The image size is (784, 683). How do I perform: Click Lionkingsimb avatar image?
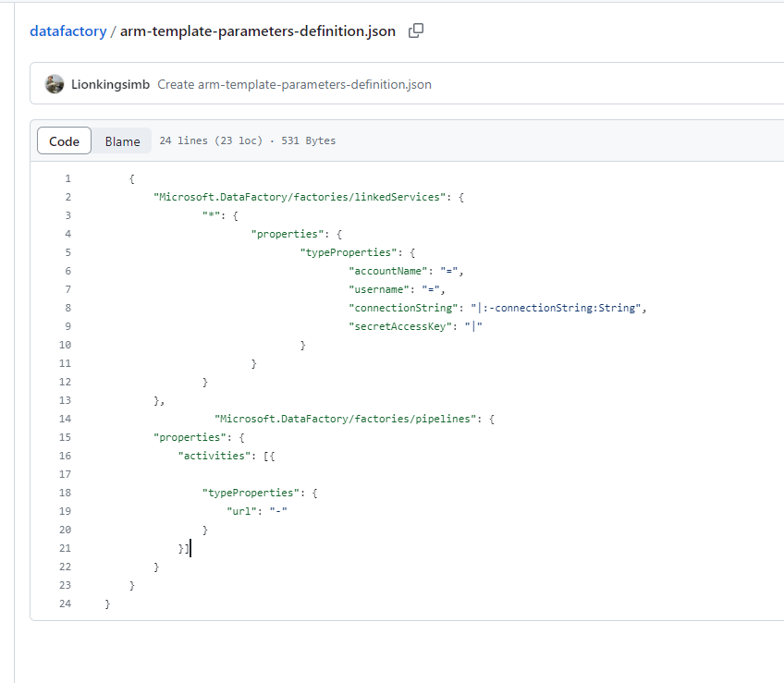(x=54, y=84)
